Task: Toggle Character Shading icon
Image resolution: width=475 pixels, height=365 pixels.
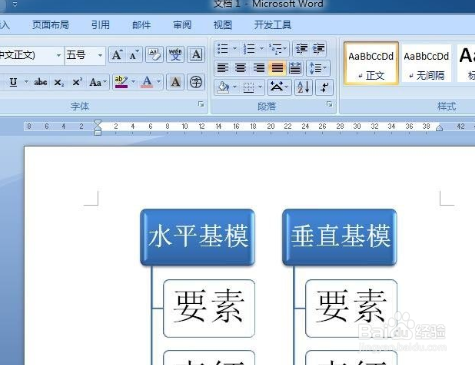Action: [x=175, y=82]
